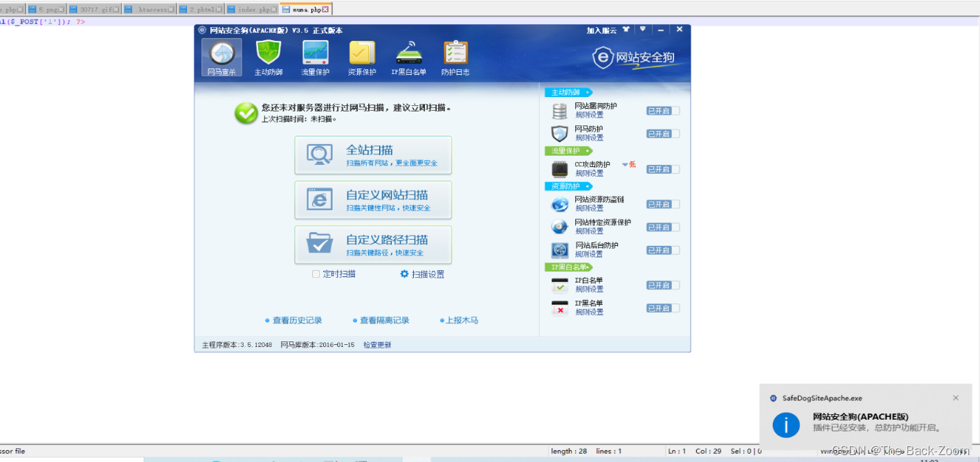Open the CC攻击防护 level dropdown showing 低
The width and height of the screenshot is (980, 462).
click(628, 164)
